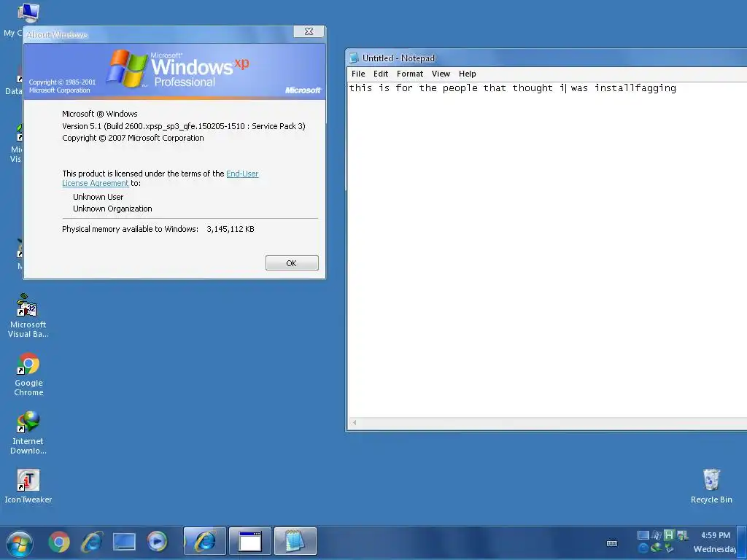Screen dimensions: 747x560
Task: Click the safely remove hardware tray icon
Action: click(670, 548)
